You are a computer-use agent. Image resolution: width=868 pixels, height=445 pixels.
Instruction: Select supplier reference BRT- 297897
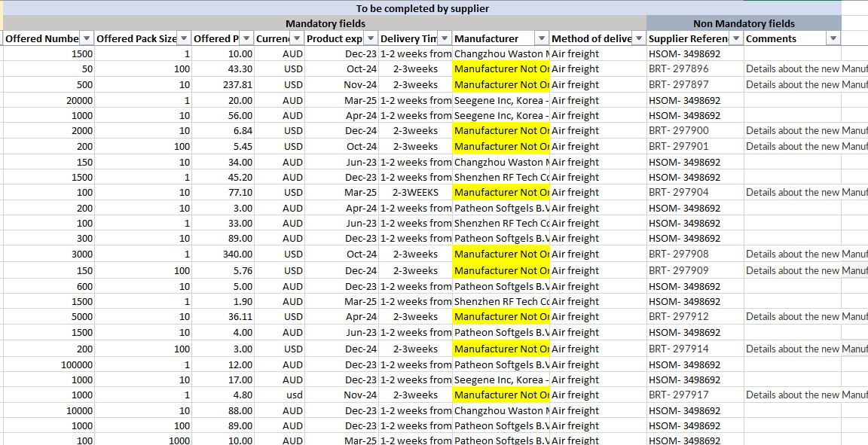click(695, 84)
